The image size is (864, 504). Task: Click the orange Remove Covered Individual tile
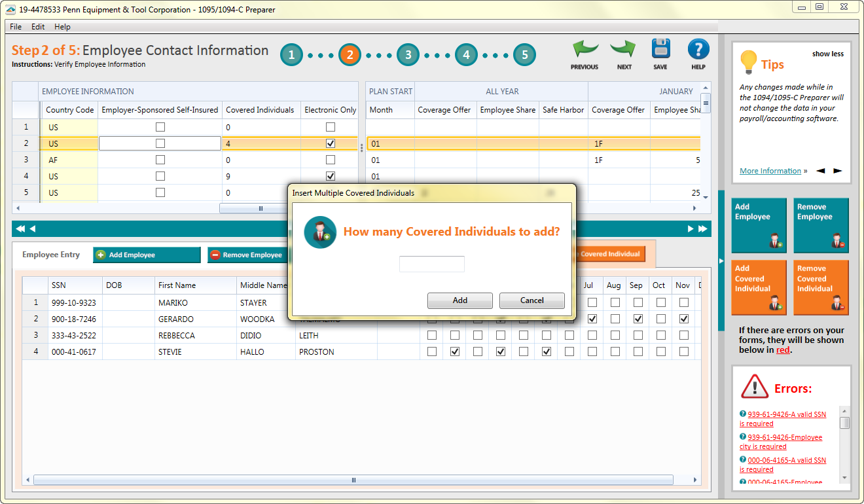coord(821,287)
